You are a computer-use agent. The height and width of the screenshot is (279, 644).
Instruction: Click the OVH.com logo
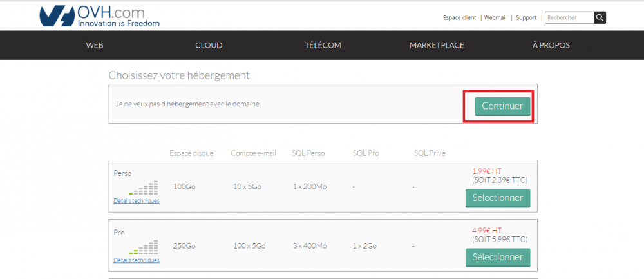coord(99,17)
